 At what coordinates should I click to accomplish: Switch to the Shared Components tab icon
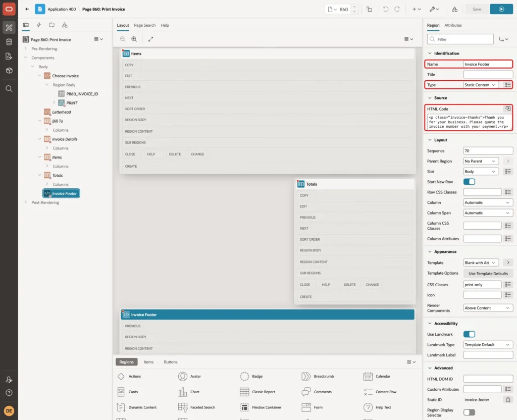pyautogui.click(x=65, y=25)
